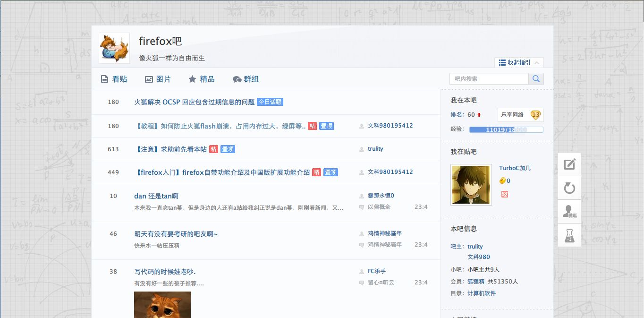Open author trulity of the 注意 thread
This screenshot has width=644, height=318.
(x=375, y=149)
